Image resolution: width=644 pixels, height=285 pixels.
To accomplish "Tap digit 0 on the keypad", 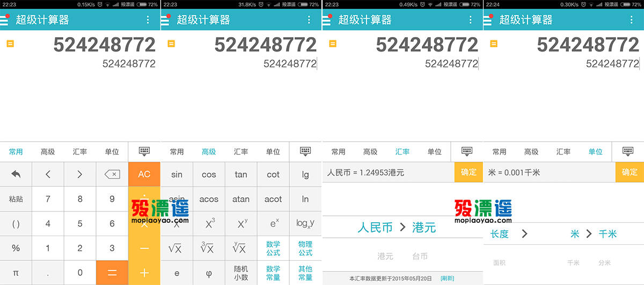I will tap(80, 273).
